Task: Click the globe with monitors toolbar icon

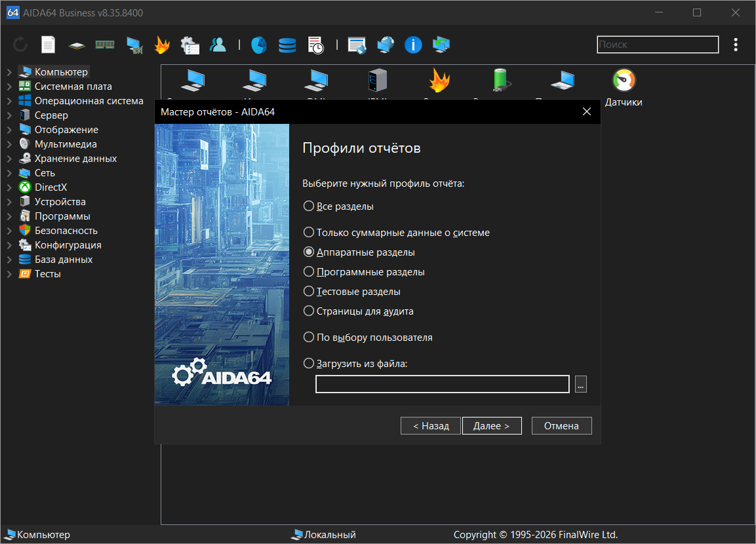Action: [x=386, y=45]
